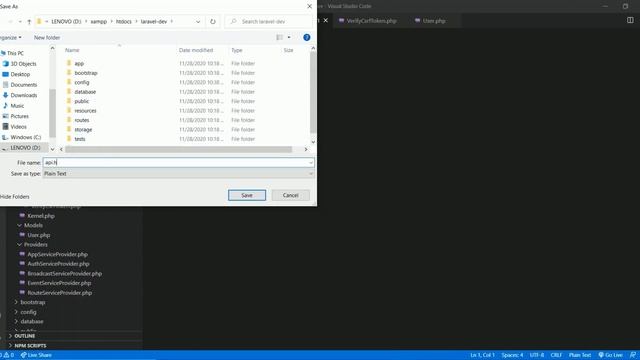Open Videos in navigation pane

[18, 127]
